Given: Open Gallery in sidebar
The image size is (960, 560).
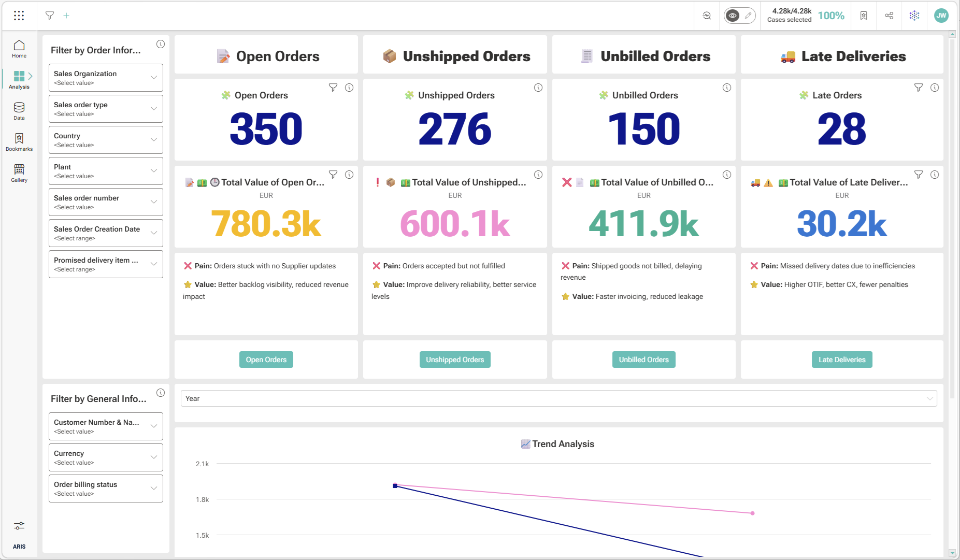Looking at the screenshot, I should tap(19, 173).
